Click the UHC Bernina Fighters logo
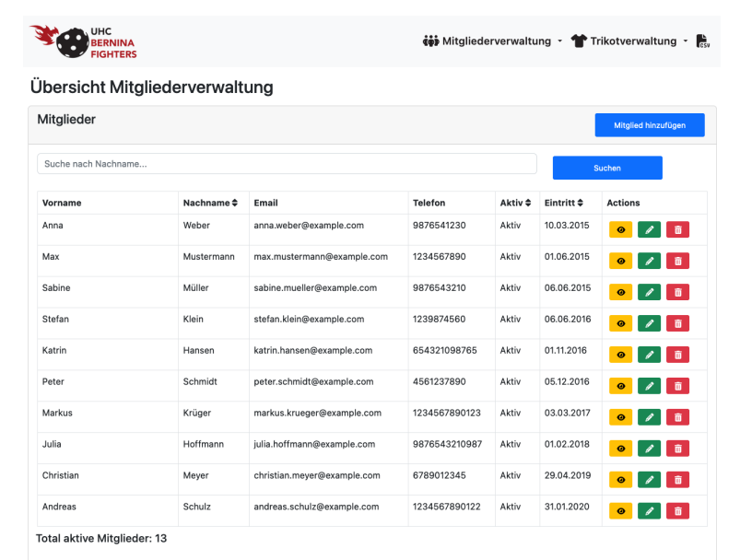The height and width of the screenshot is (560, 752). 84,41
